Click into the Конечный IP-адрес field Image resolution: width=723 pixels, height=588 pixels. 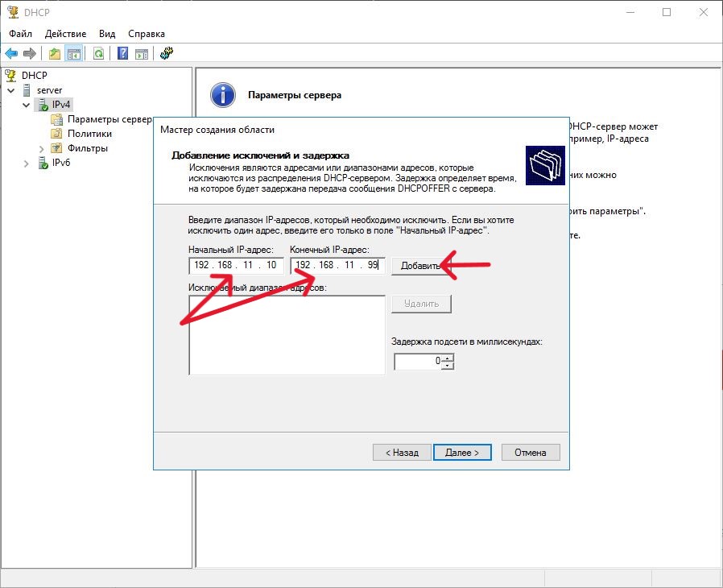tap(337, 265)
